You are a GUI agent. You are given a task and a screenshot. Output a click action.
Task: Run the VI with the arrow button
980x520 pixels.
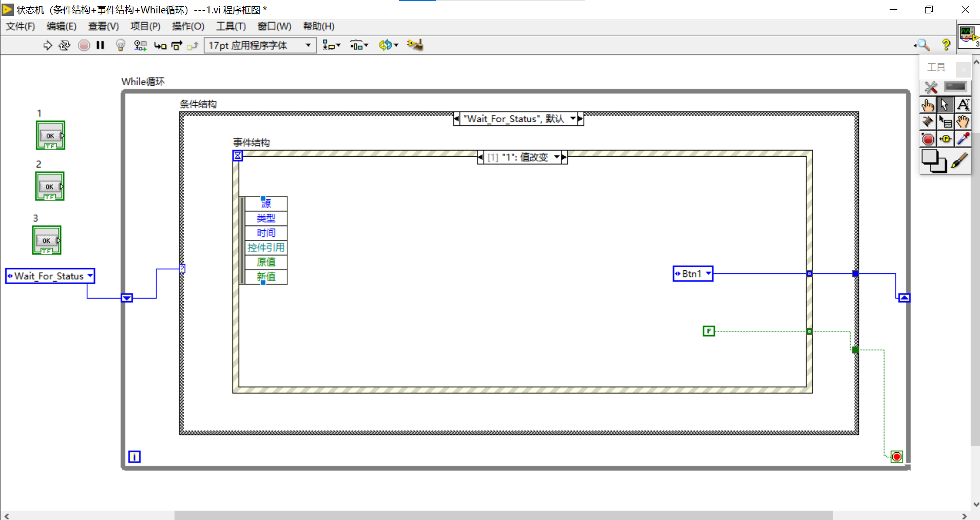click(48, 45)
